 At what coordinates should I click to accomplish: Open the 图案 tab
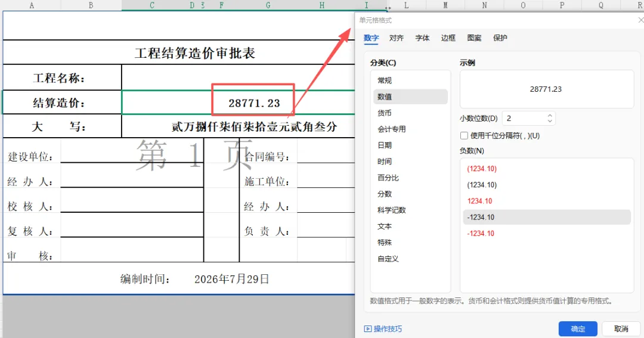(x=474, y=38)
